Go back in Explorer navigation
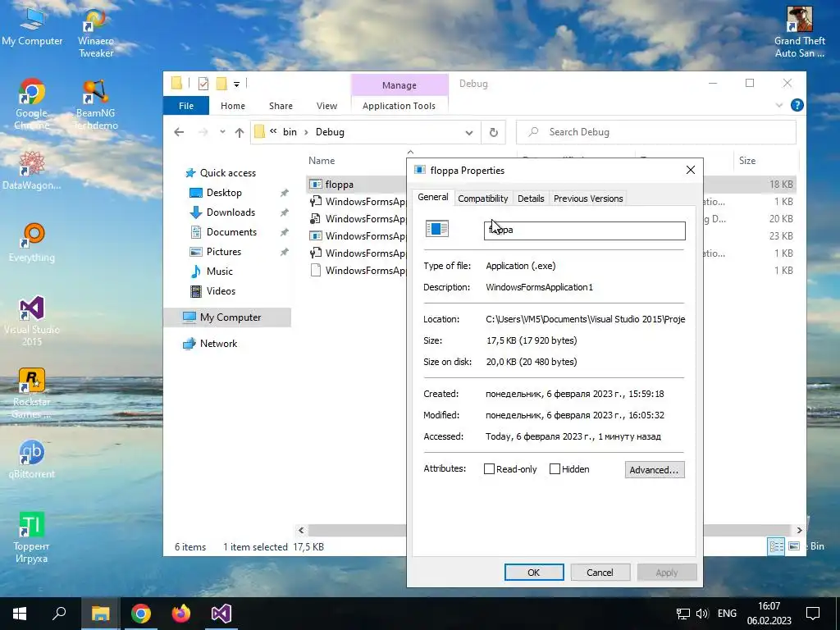 point(179,132)
